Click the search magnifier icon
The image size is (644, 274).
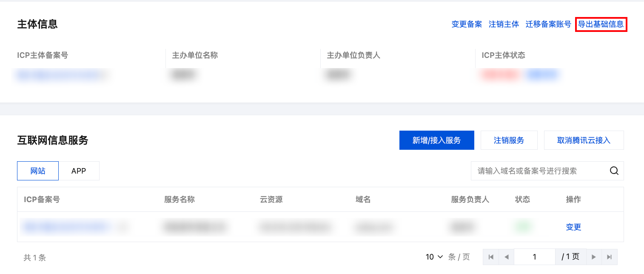coord(614,171)
